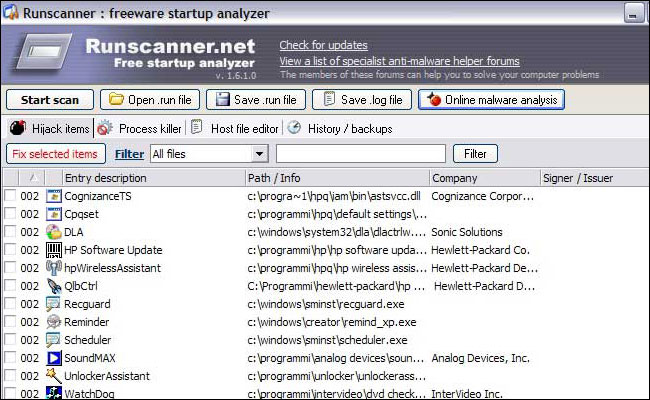Select the Sonic Solutions company cell

[467, 232]
